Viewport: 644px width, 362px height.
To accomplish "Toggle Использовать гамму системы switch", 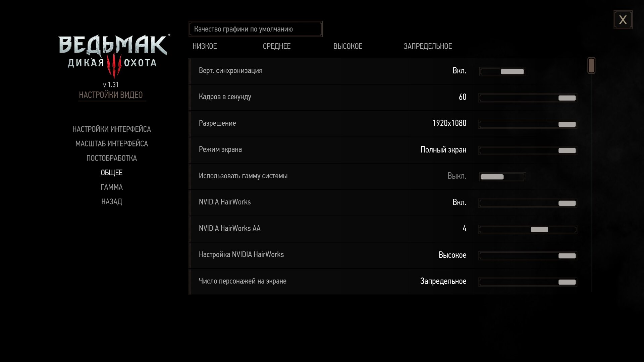I will pyautogui.click(x=502, y=177).
